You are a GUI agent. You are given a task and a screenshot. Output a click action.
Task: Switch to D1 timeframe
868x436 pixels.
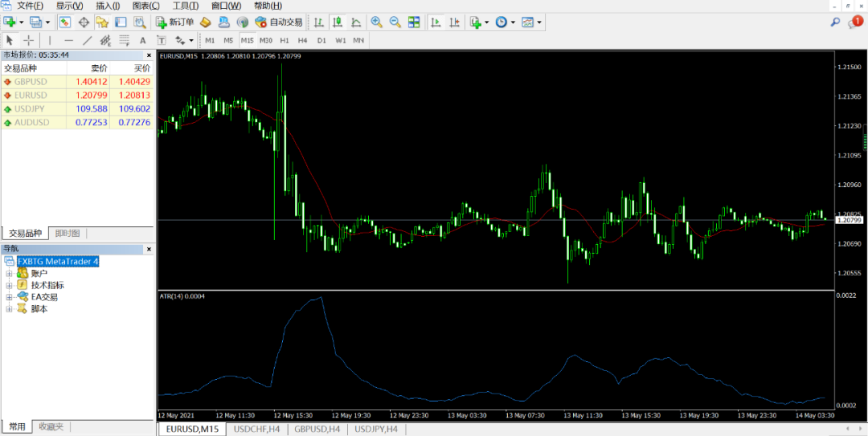tap(321, 40)
